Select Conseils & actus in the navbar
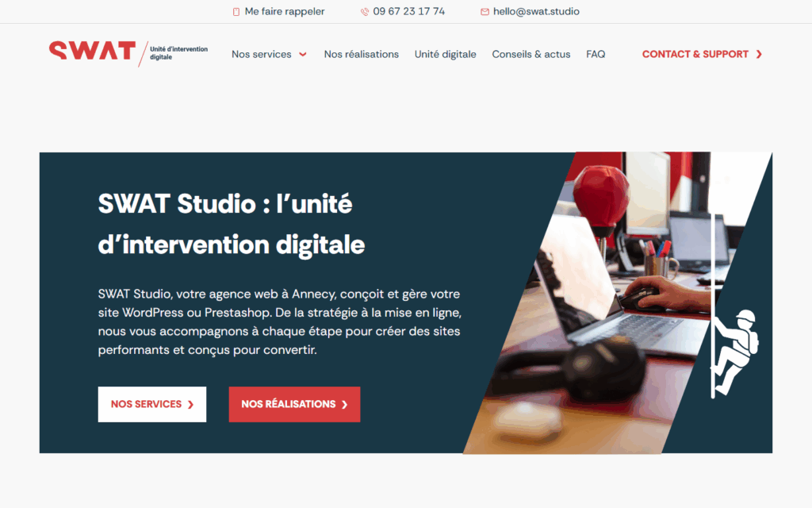The width and height of the screenshot is (812, 508). 530,55
